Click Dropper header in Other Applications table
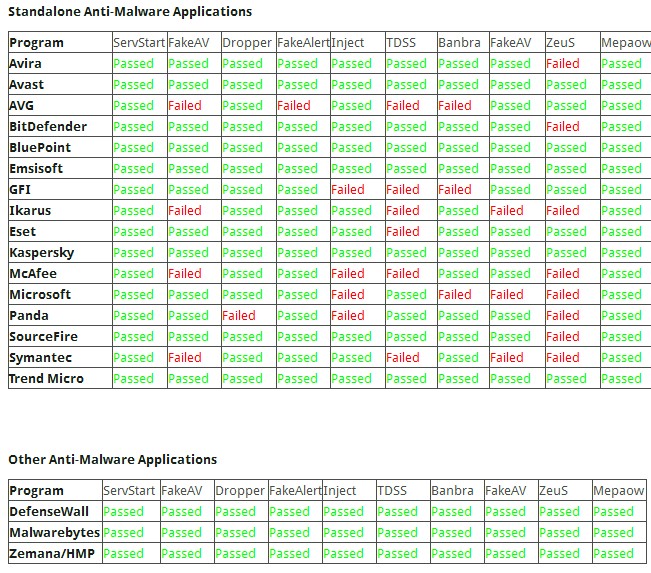 pos(240,490)
